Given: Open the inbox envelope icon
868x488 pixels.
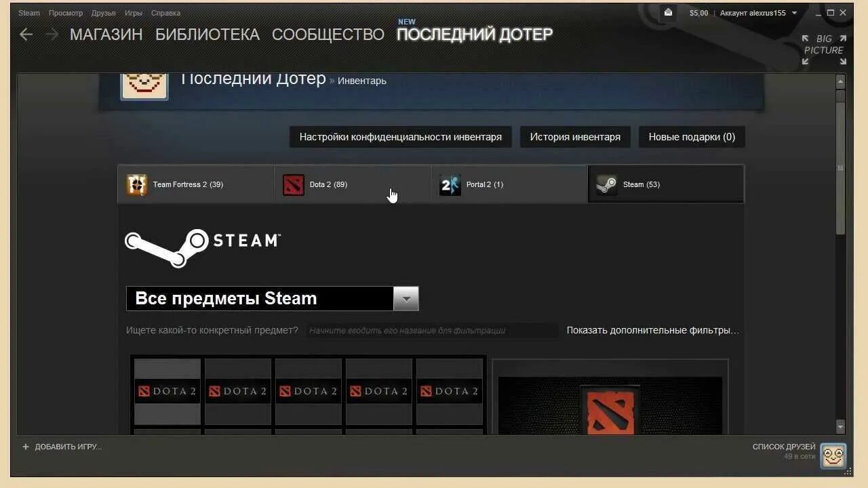Looking at the screenshot, I should point(668,12).
